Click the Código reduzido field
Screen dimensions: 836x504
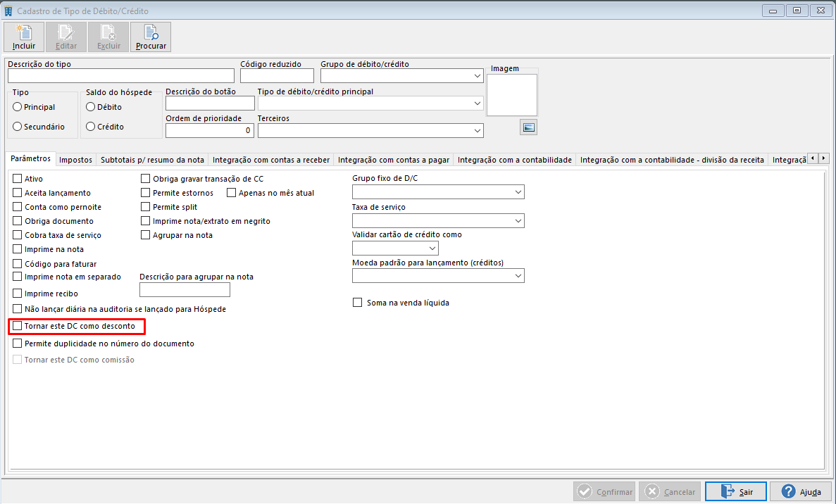[277, 76]
